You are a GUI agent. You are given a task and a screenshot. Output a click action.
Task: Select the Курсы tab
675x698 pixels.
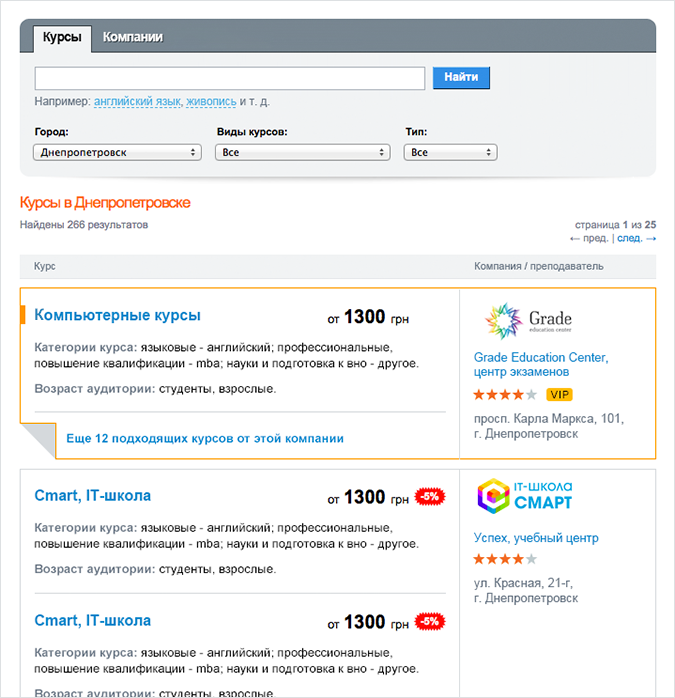pos(62,38)
